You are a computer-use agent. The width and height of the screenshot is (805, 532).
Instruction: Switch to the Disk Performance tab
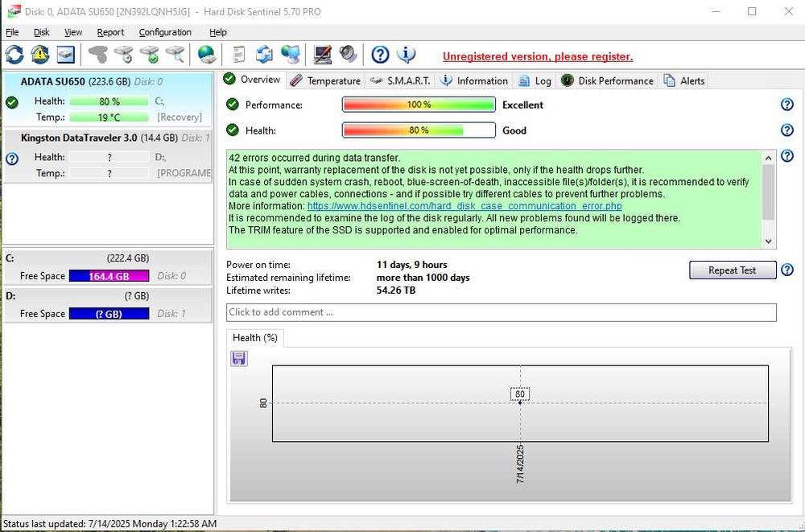607,80
